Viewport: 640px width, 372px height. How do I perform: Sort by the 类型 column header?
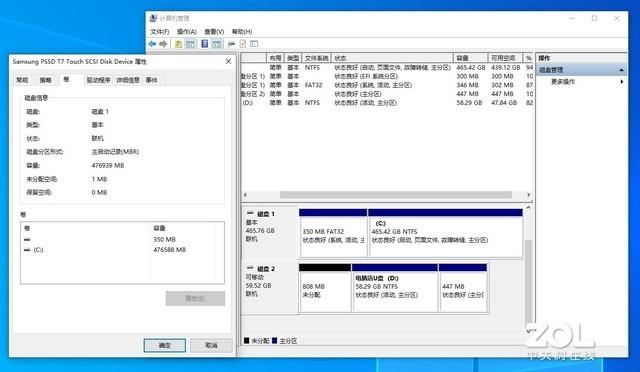[x=293, y=58]
